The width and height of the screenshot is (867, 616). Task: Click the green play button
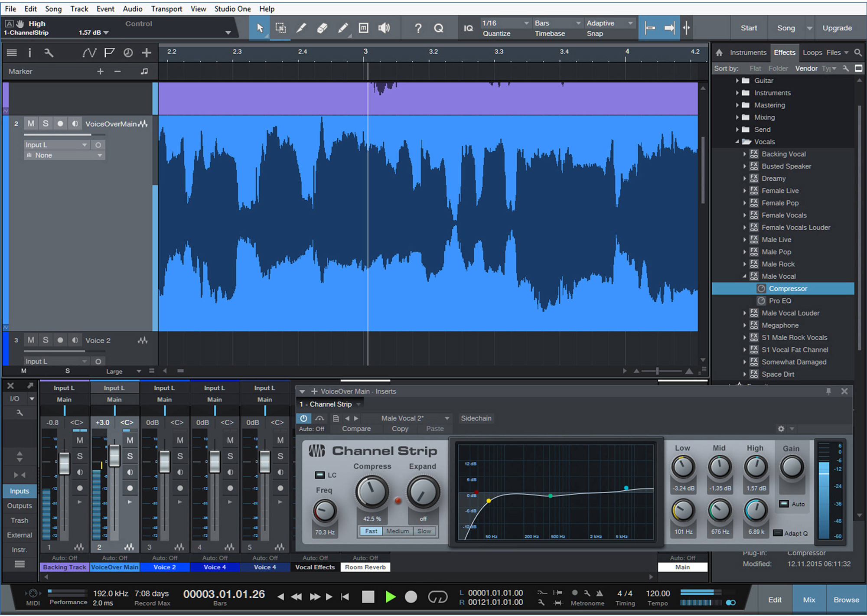(390, 597)
